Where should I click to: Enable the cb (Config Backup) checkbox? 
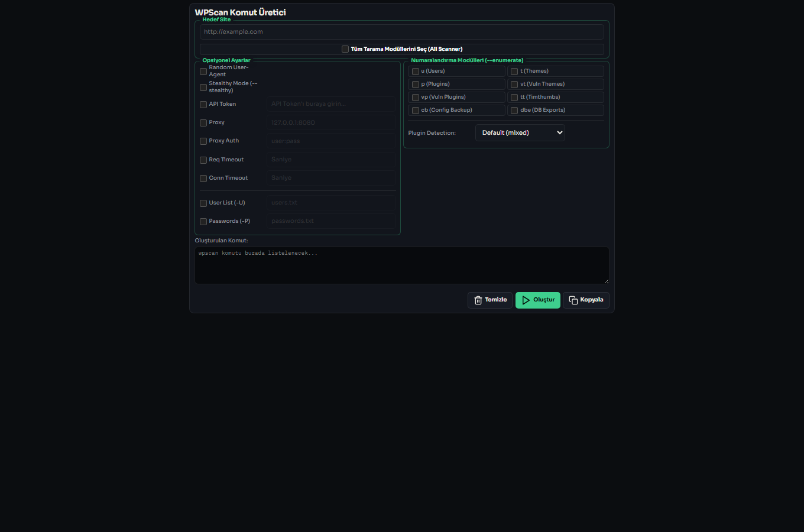click(416, 111)
